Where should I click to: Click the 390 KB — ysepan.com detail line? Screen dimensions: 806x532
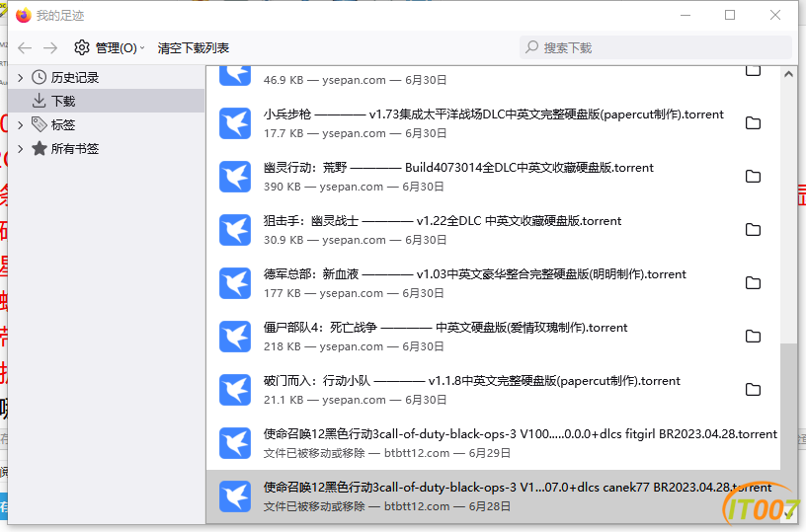[x=354, y=187]
